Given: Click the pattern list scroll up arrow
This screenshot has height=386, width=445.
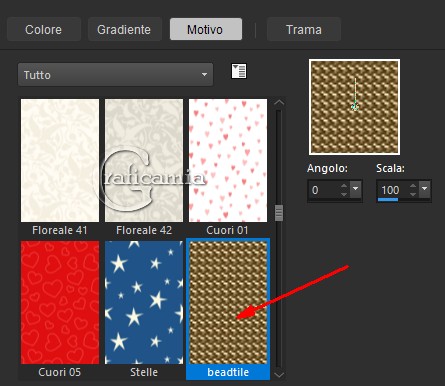Looking at the screenshot, I should [x=279, y=103].
